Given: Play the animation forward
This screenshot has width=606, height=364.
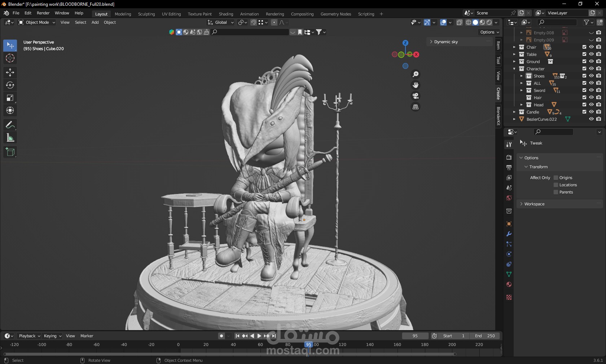Looking at the screenshot, I should 259,336.
